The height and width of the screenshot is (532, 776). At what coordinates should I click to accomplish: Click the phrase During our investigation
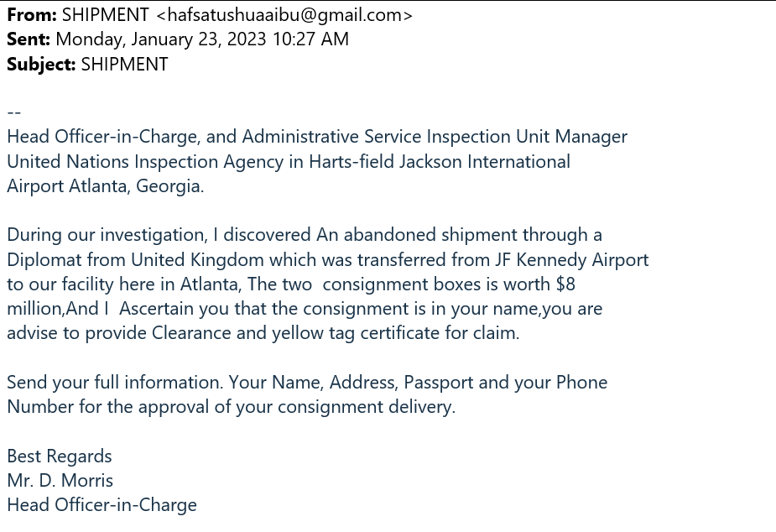[x=107, y=235]
